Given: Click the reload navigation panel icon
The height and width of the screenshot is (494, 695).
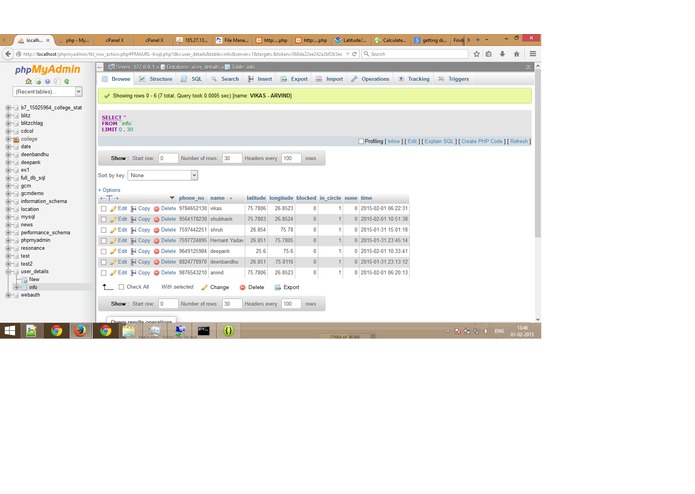Looking at the screenshot, I should 66,82.
